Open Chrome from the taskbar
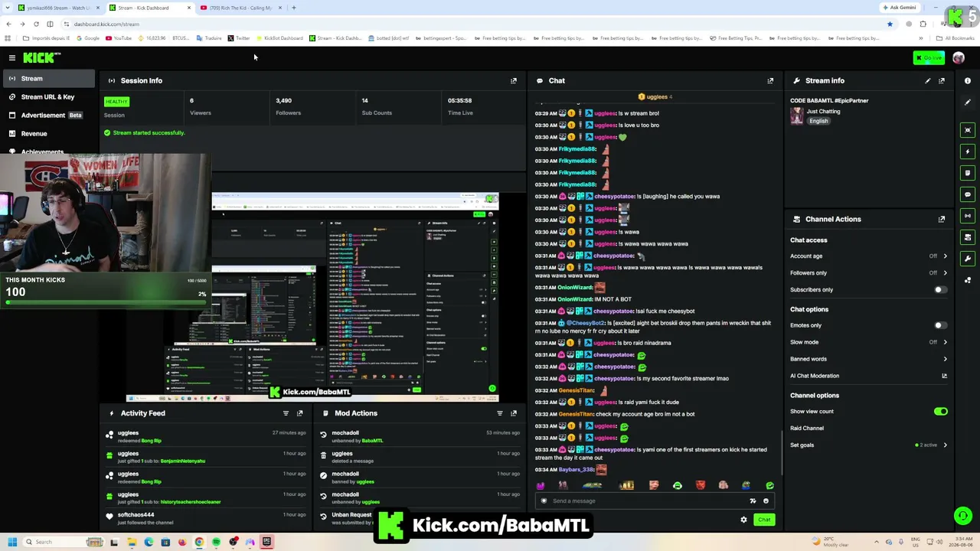Viewport: 980px width, 551px height. (x=199, y=542)
